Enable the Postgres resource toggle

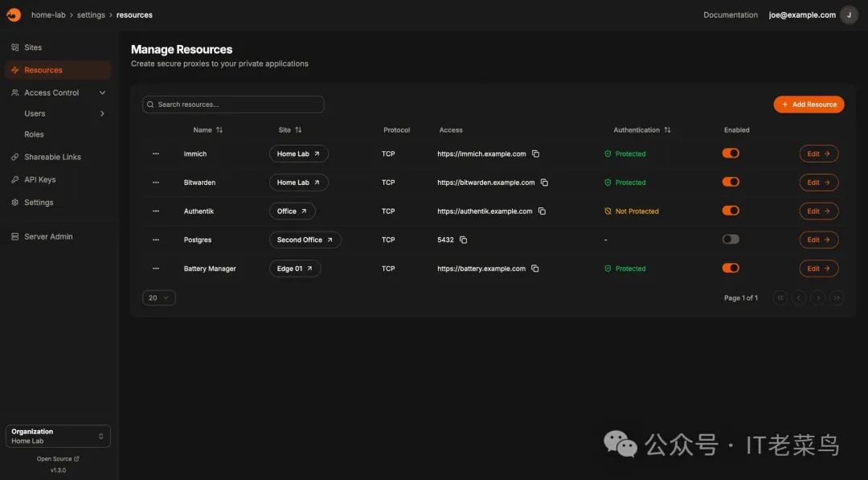pyautogui.click(x=731, y=240)
